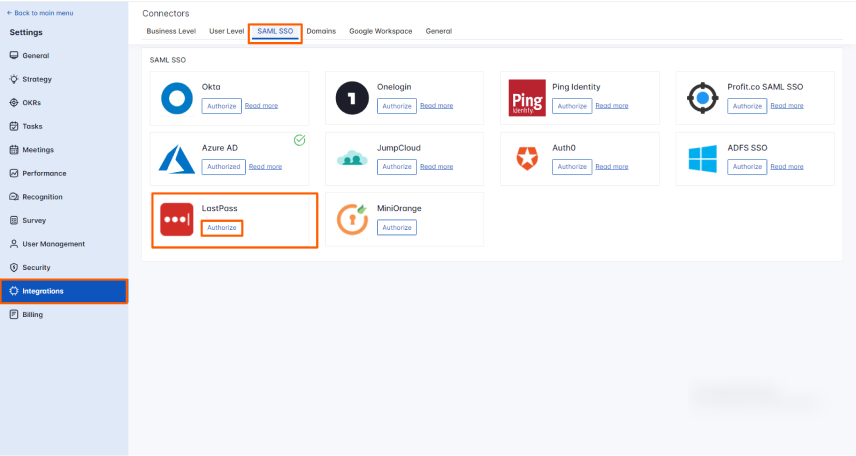Open Read more for Profit.co SAML SSO

coord(787,105)
